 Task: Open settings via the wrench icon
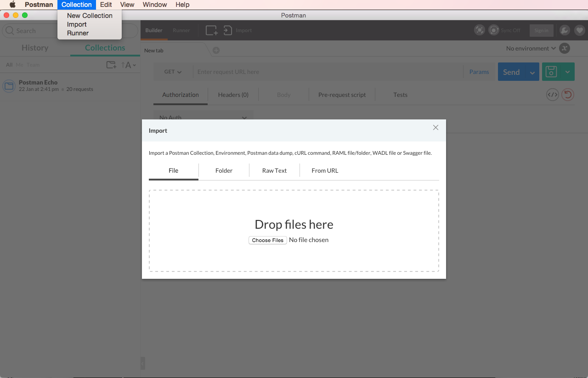pyautogui.click(x=565, y=30)
